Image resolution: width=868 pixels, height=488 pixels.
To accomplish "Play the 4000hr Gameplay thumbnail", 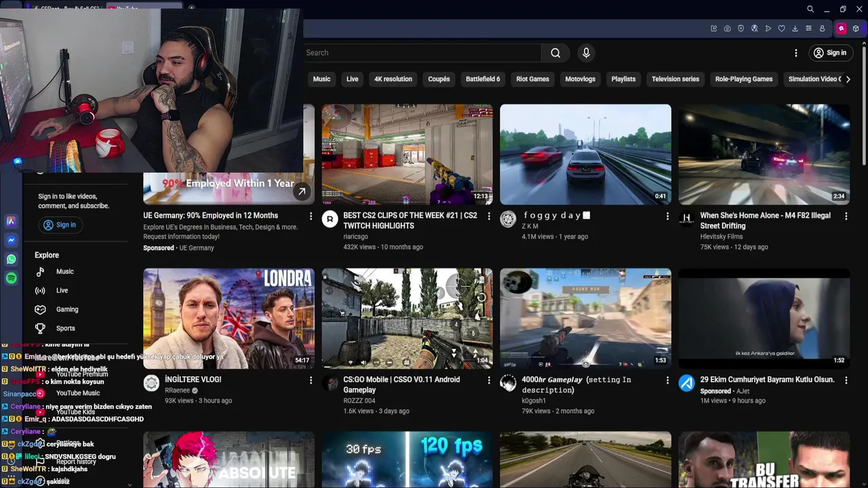I will click(x=586, y=319).
